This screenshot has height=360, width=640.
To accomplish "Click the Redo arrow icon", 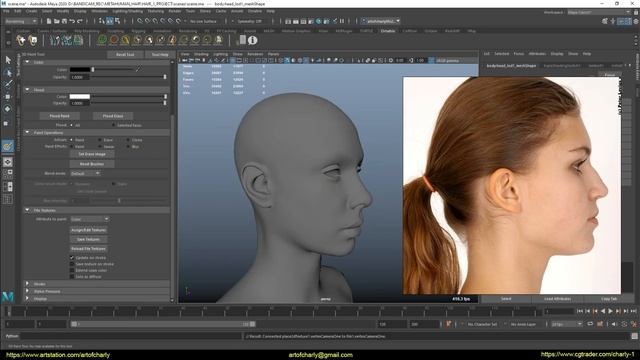I will point(80,21).
